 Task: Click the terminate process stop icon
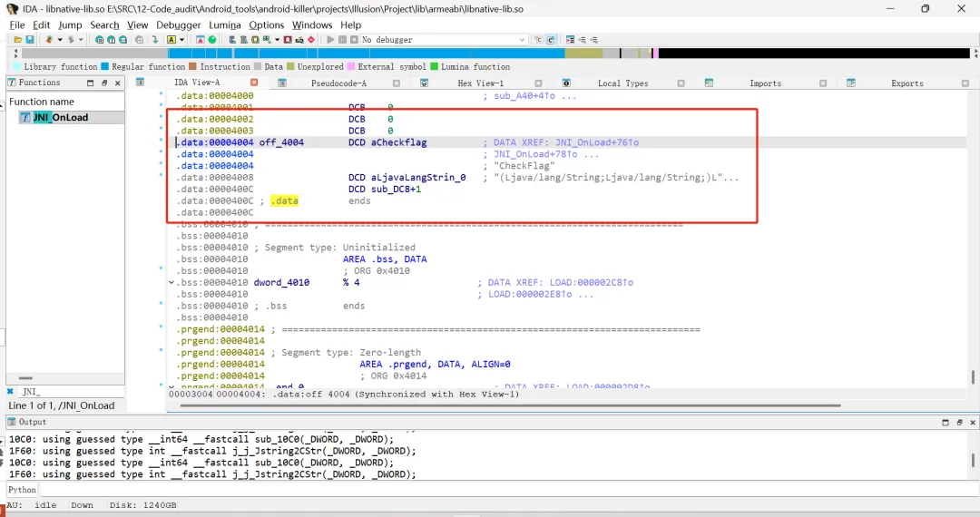(x=355, y=40)
